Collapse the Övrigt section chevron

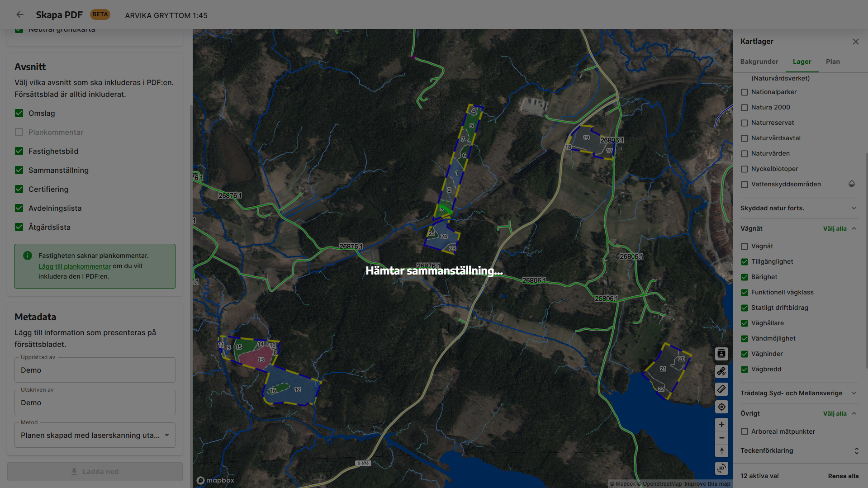[854, 413]
